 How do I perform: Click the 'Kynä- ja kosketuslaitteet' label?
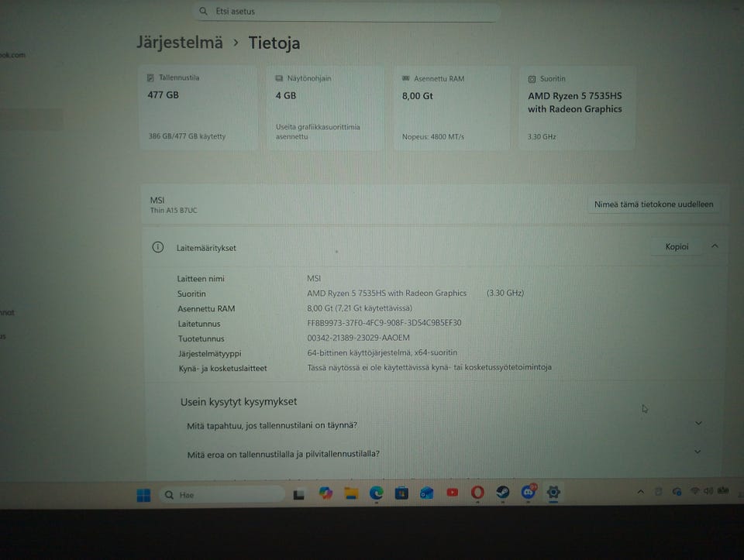coord(222,369)
